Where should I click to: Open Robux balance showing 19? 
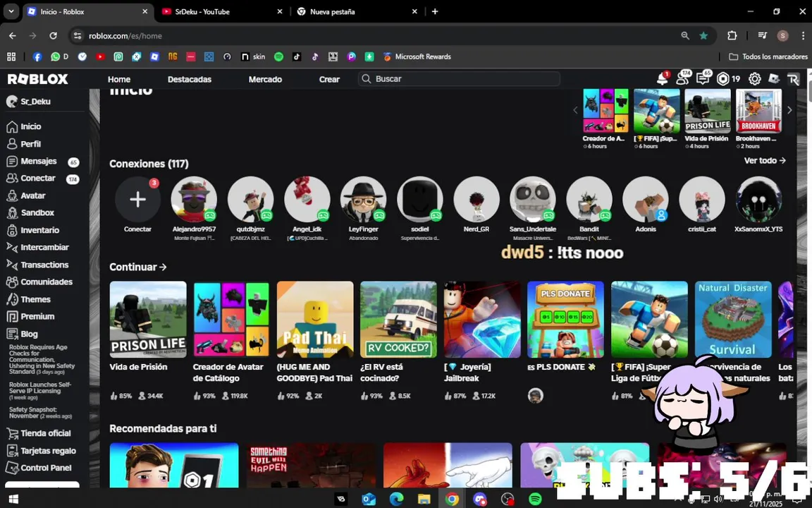pyautogui.click(x=729, y=79)
